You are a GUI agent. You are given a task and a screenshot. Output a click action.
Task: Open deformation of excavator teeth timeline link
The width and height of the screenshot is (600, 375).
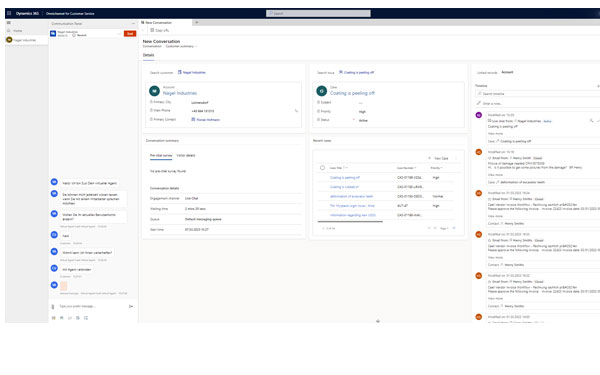pyautogui.click(x=522, y=183)
